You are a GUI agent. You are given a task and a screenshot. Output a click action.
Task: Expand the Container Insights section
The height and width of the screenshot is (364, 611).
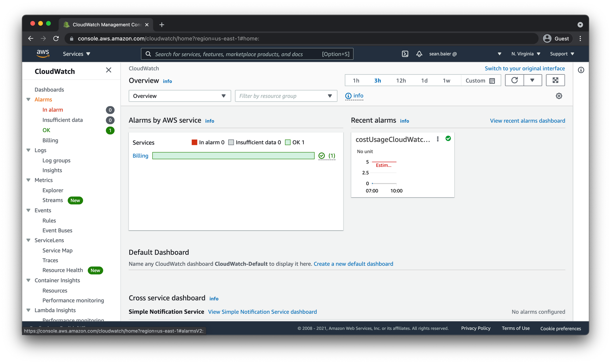click(x=30, y=280)
